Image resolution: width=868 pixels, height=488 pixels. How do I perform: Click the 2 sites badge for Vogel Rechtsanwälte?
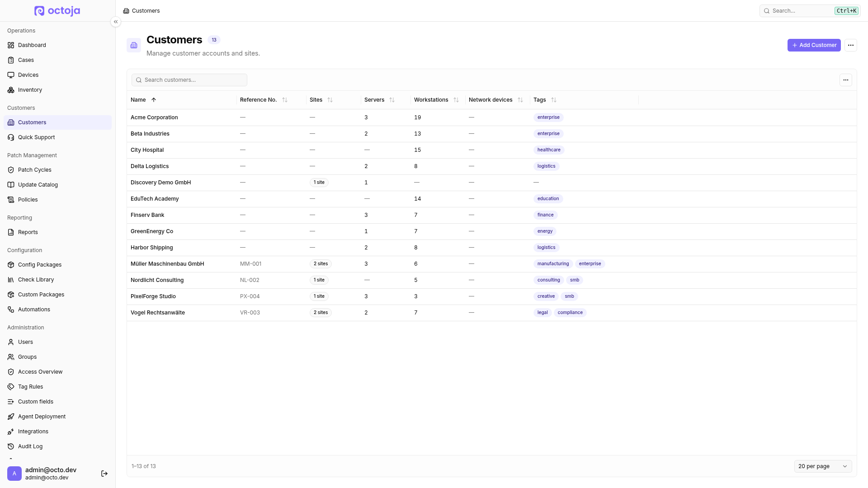click(x=321, y=313)
